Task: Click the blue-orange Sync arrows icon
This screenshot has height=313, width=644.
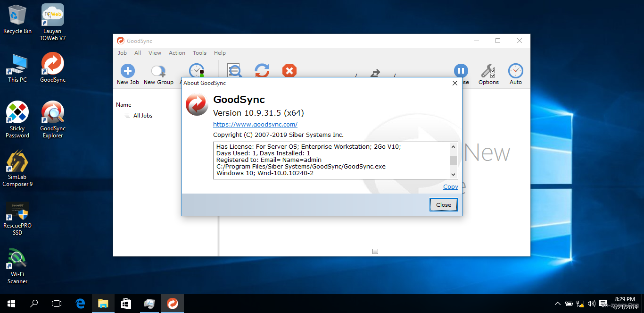Action: pos(262,71)
